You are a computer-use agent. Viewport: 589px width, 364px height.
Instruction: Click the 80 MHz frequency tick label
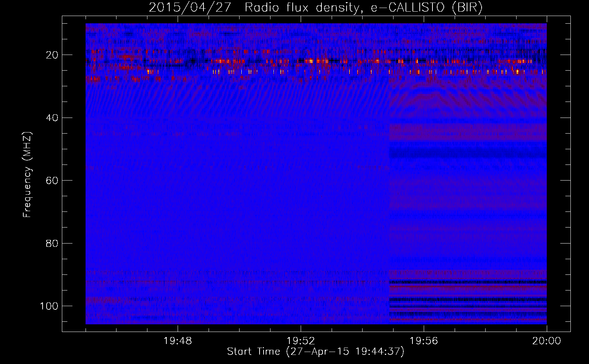(x=52, y=243)
